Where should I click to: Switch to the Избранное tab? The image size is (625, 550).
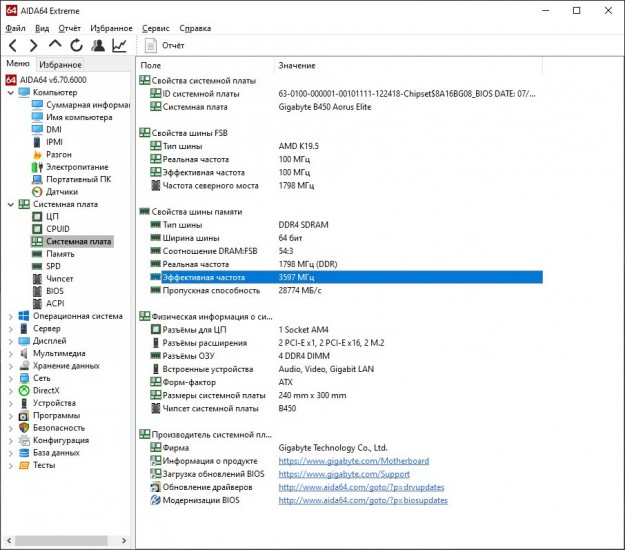click(x=60, y=64)
